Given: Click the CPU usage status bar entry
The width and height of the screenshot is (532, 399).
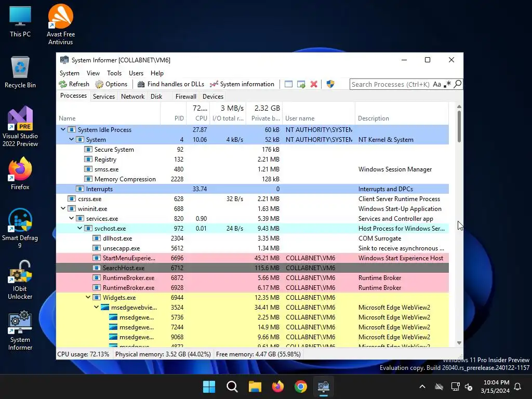Looking at the screenshot, I should 83,354.
